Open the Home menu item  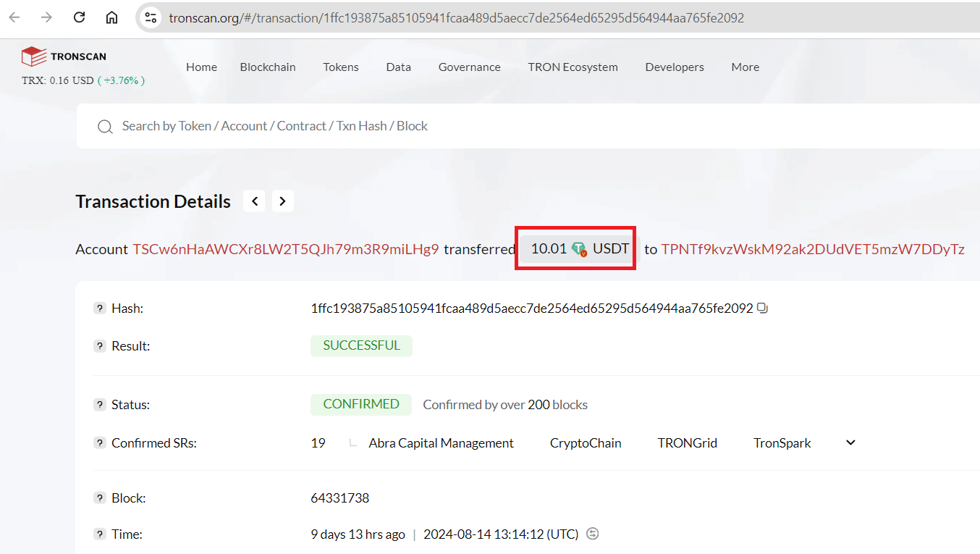tap(201, 67)
